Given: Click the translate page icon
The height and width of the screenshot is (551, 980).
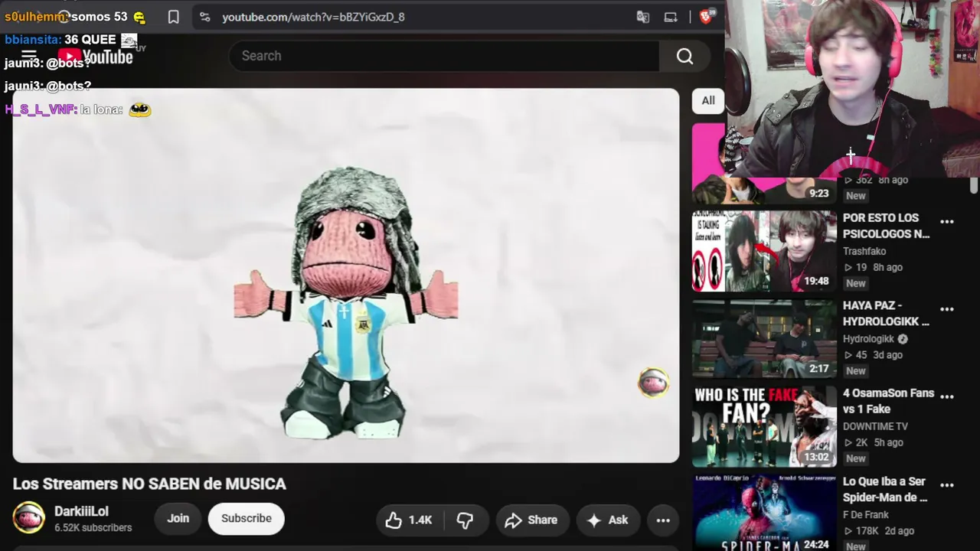Looking at the screenshot, I should [643, 17].
